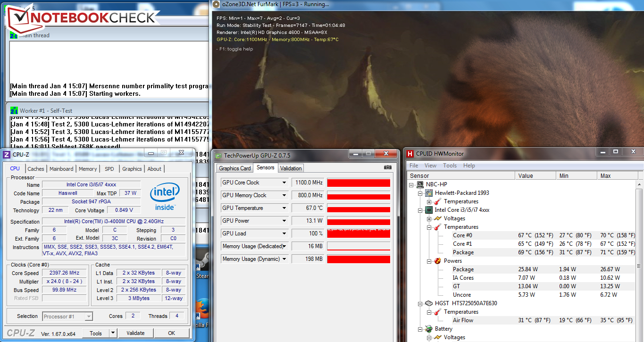
Task: Sort by the Sensor column header in HWMonitor
Action: point(460,175)
